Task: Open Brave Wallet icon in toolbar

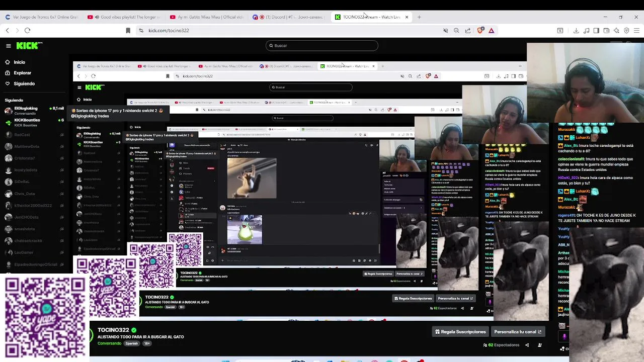Action: [x=606, y=31]
